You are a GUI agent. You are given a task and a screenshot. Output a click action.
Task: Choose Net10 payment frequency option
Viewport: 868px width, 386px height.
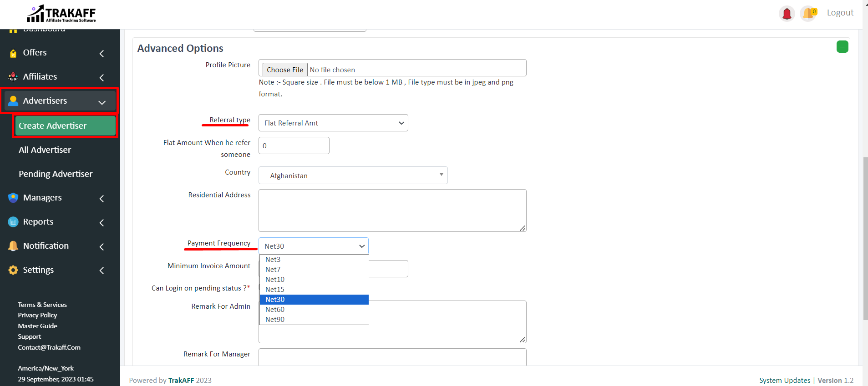pos(314,280)
